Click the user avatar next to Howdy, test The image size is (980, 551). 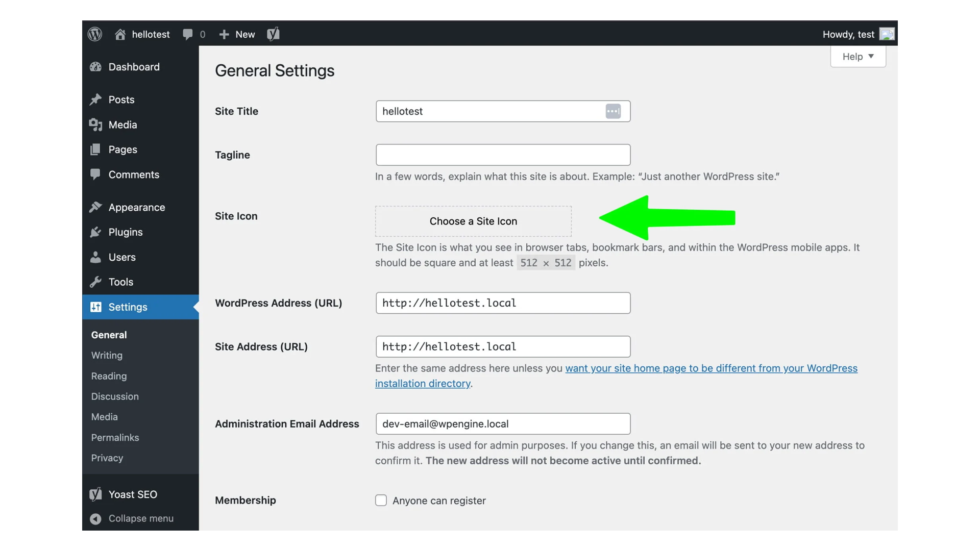coord(887,34)
